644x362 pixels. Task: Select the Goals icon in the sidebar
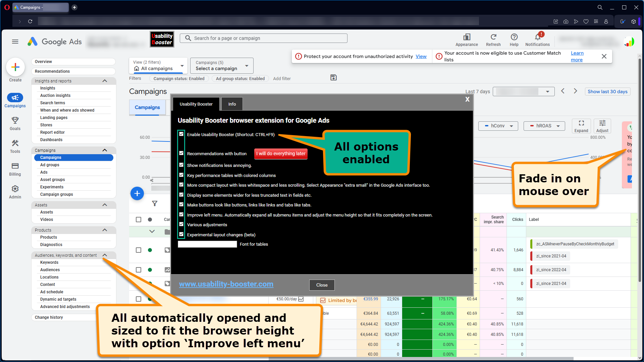(x=15, y=121)
